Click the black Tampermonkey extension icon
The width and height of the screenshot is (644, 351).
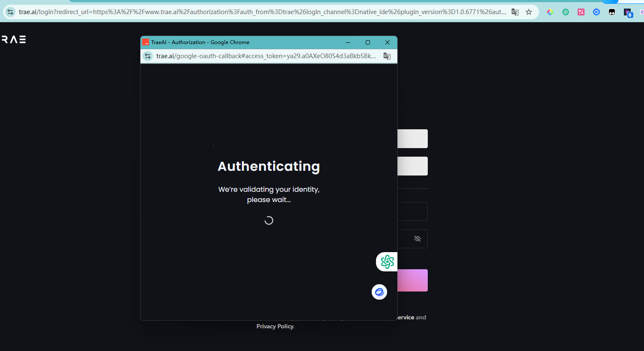pyautogui.click(x=612, y=12)
